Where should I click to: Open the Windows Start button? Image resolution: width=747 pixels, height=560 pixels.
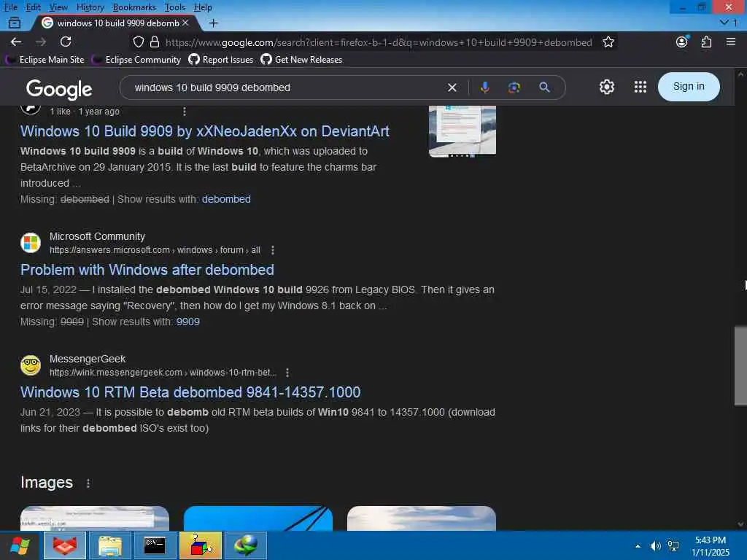click(20, 545)
